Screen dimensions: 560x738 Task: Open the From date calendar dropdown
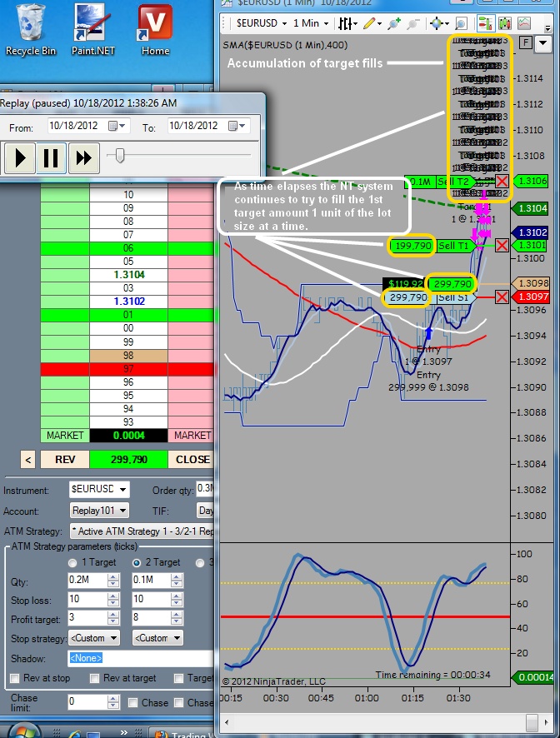pyautogui.click(x=117, y=126)
